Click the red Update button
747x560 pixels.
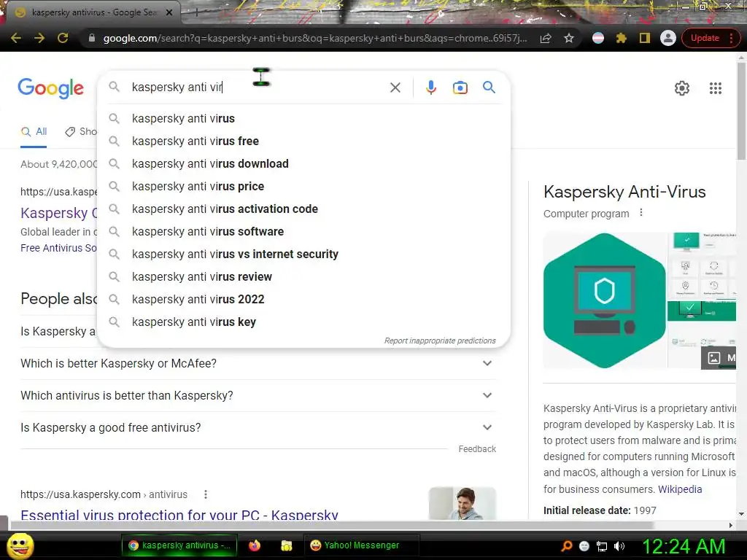pos(711,38)
